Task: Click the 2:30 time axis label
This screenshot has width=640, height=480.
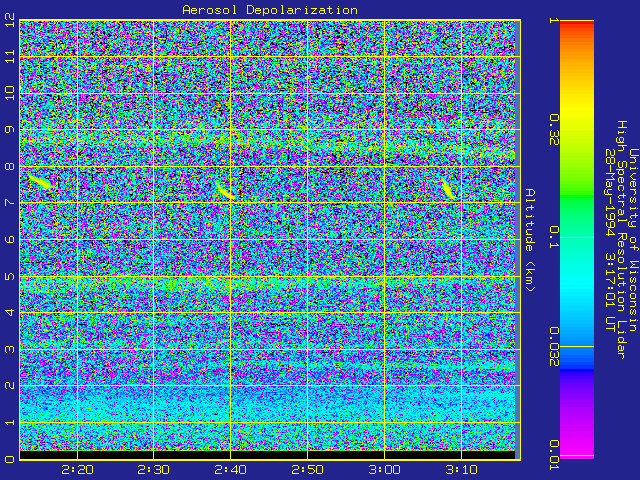Action: pos(153,469)
